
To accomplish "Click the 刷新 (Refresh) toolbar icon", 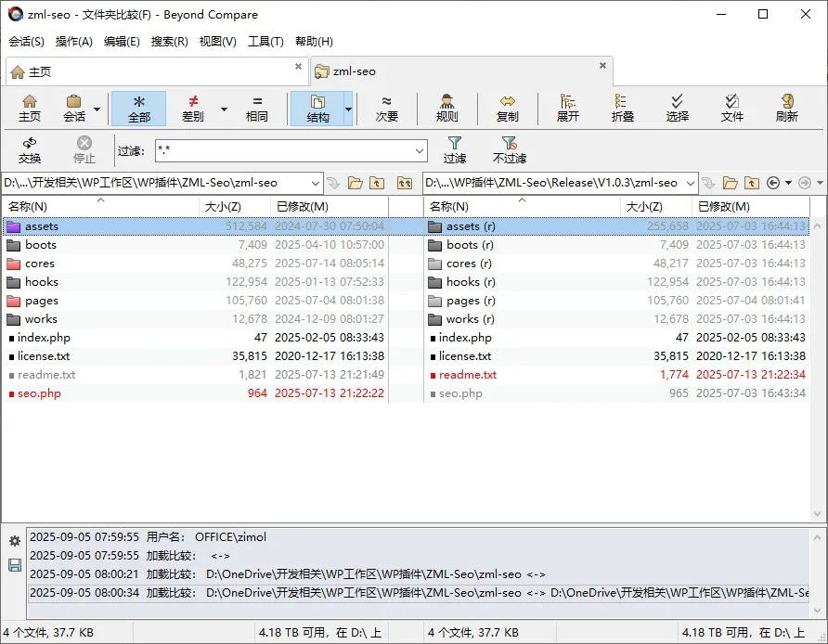I will pos(787,109).
